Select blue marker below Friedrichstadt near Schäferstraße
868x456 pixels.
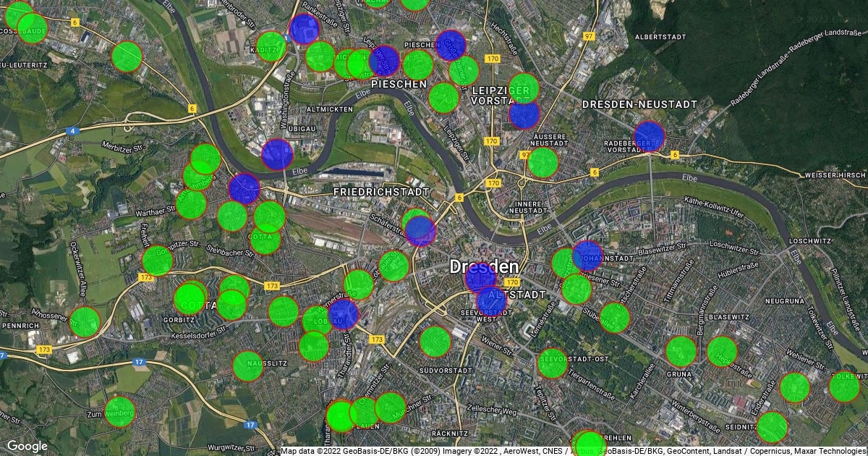coord(420,231)
